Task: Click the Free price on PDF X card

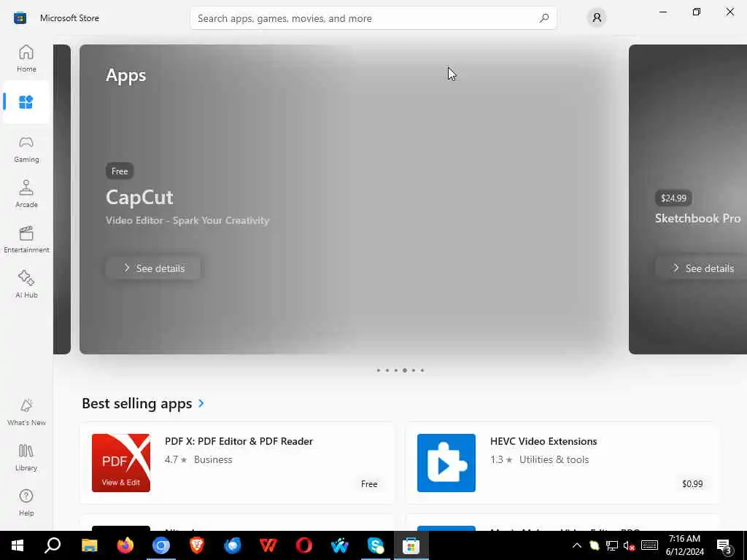Action: [369, 484]
